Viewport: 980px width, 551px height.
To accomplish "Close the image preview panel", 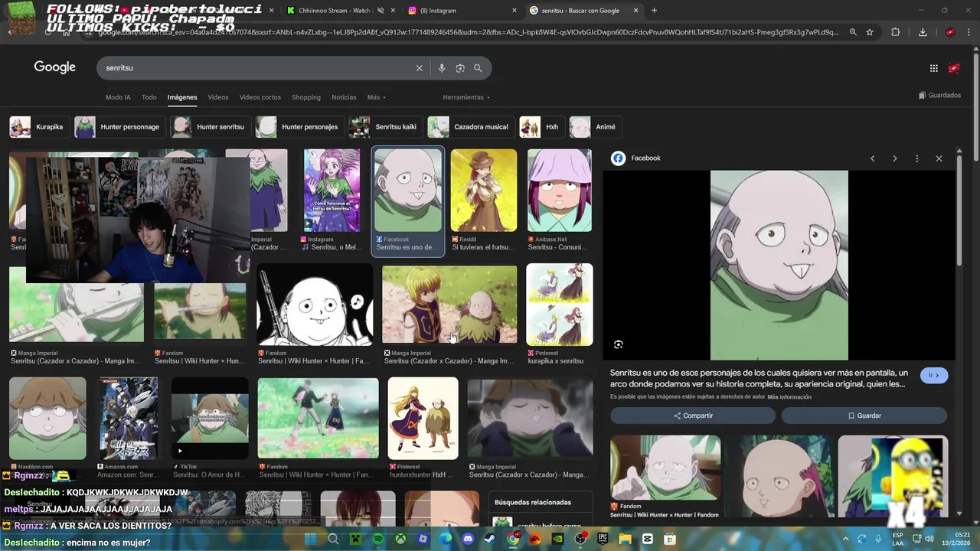I will [939, 158].
